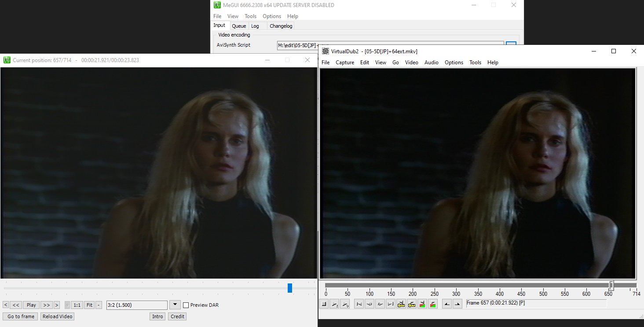Open the Help menu in VirtualDub2
This screenshot has width=644, height=327.
click(493, 62)
